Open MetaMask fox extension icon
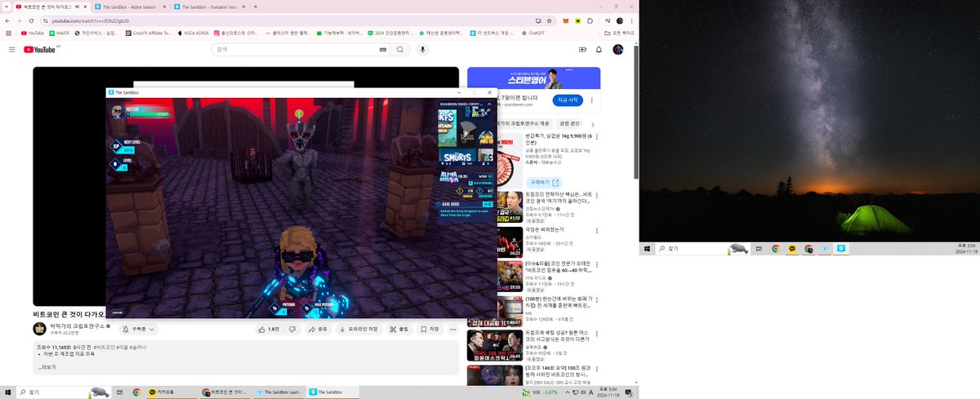This screenshot has height=399, width=980. (x=565, y=20)
